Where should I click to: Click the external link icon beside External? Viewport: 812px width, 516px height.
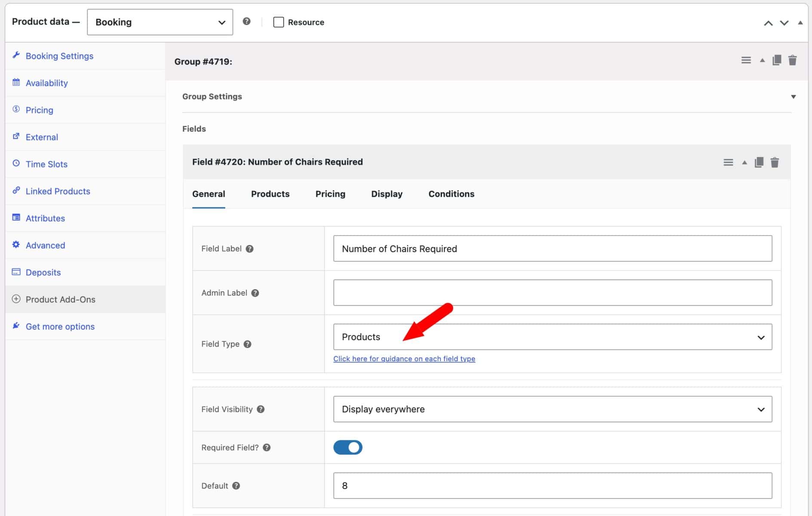pyautogui.click(x=16, y=136)
